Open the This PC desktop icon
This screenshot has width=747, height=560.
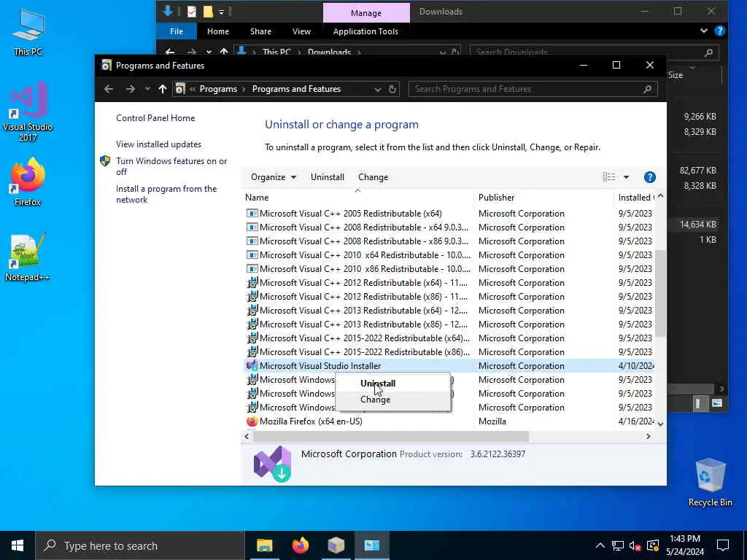click(28, 32)
